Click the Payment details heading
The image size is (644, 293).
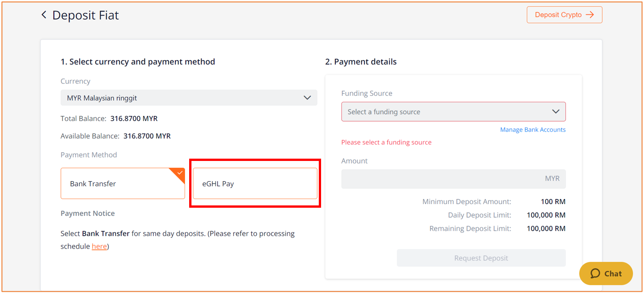click(x=361, y=61)
